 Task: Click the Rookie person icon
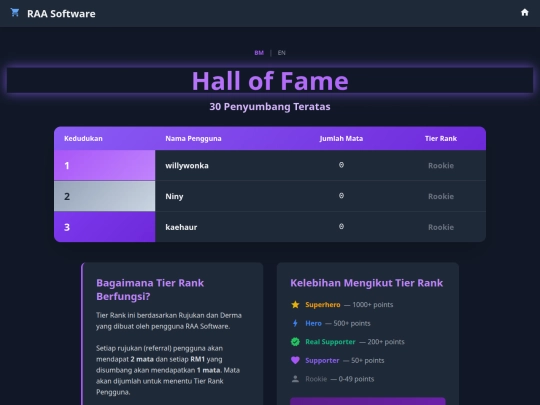295,379
